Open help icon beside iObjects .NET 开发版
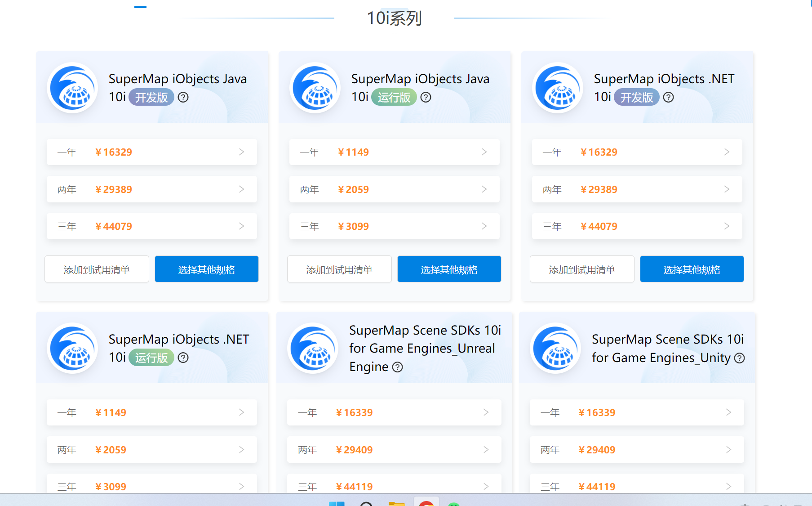 tap(668, 97)
